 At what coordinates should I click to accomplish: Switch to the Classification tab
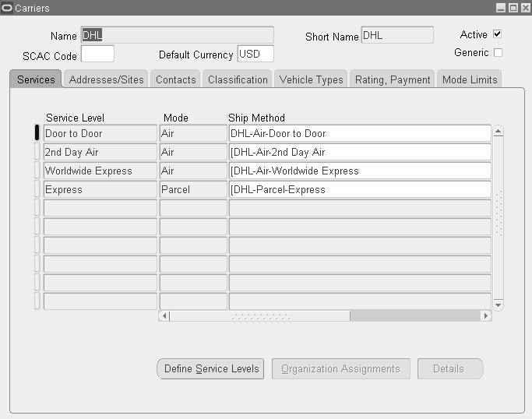click(238, 79)
